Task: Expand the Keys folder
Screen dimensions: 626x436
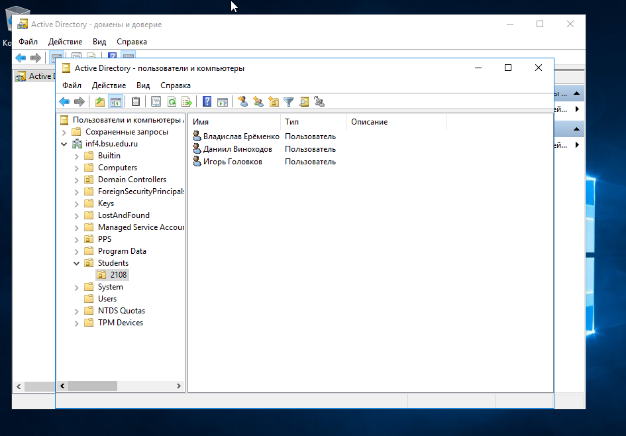Action: (76, 204)
